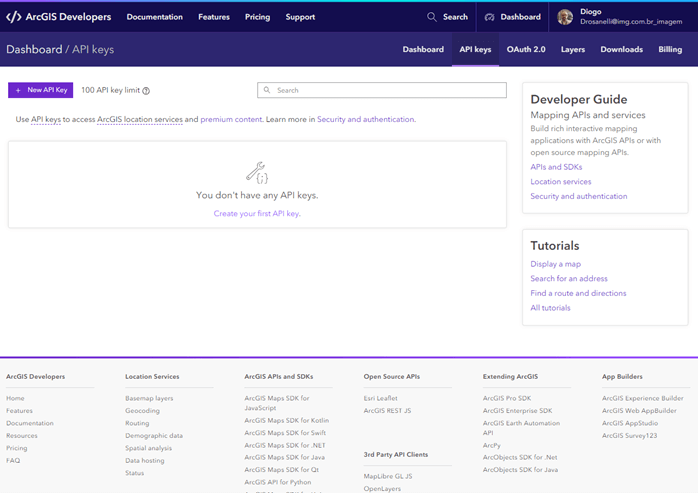The height and width of the screenshot is (493, 698).
Task: Click the search magnifier icon in header
Action: coord(432,17)
